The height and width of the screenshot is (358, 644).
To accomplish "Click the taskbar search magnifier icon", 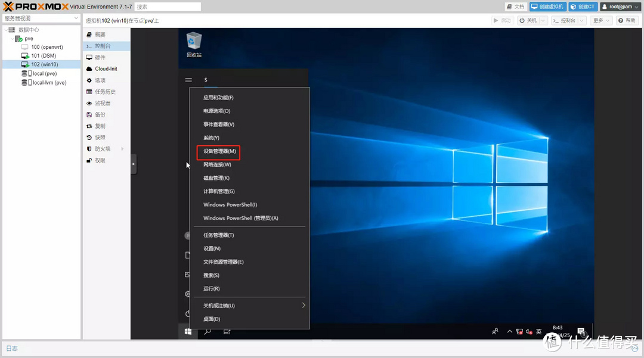I will [x=208, y=331].
